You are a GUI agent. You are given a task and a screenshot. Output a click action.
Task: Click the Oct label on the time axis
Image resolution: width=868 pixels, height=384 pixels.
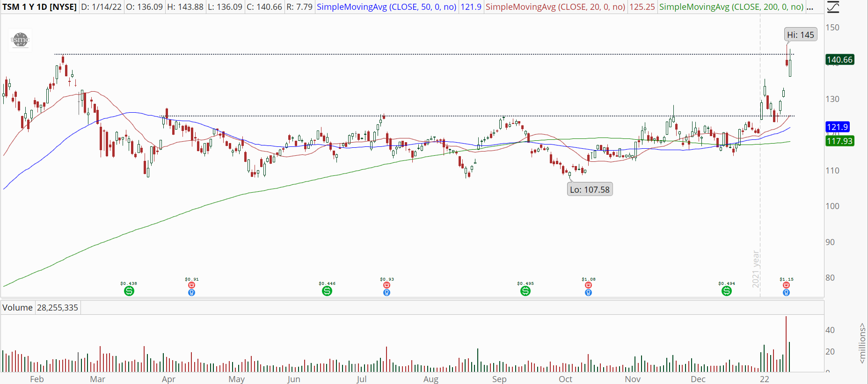click(x=566, y=379)
